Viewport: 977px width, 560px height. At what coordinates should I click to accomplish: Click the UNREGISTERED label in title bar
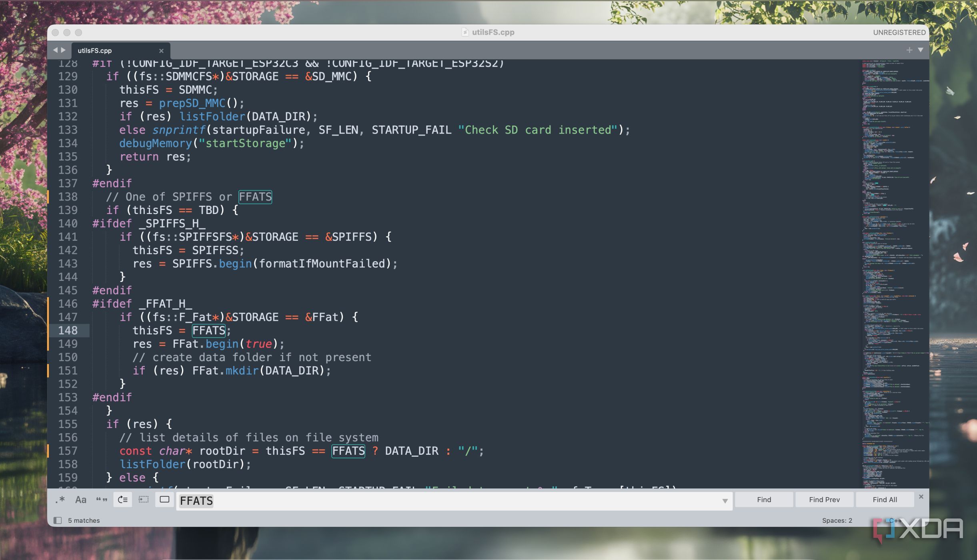coord(899,32)
